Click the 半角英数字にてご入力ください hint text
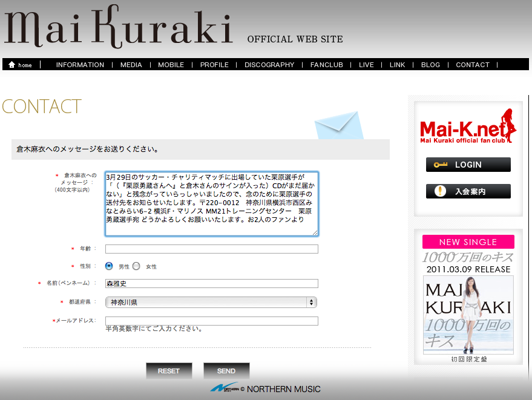 click(x=154, y=329)
